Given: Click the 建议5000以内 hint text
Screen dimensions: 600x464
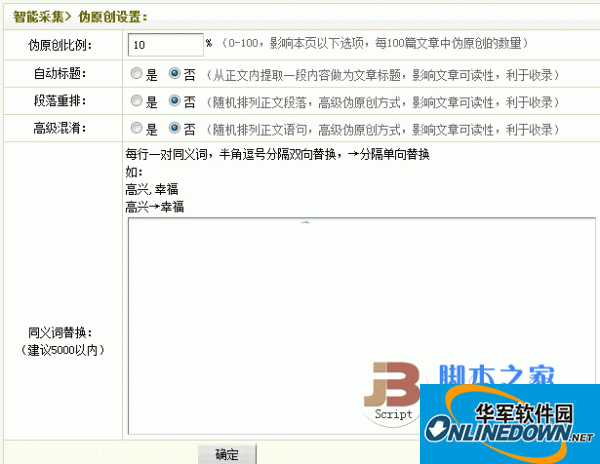Looking at the screenshot, I should coord(62,350).
